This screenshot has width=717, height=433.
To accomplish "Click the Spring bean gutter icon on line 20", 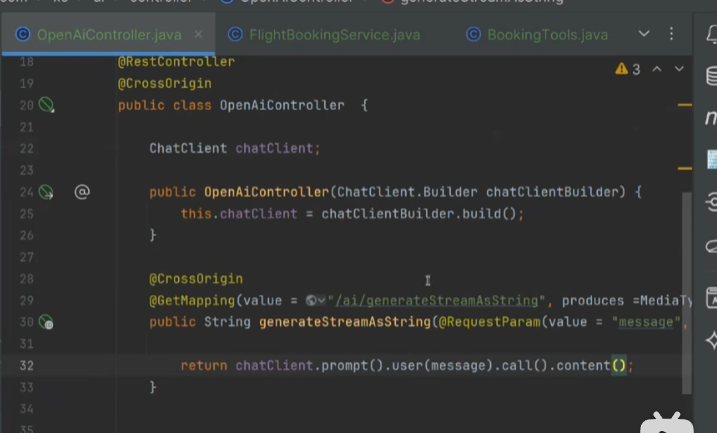I will [46, 105].
